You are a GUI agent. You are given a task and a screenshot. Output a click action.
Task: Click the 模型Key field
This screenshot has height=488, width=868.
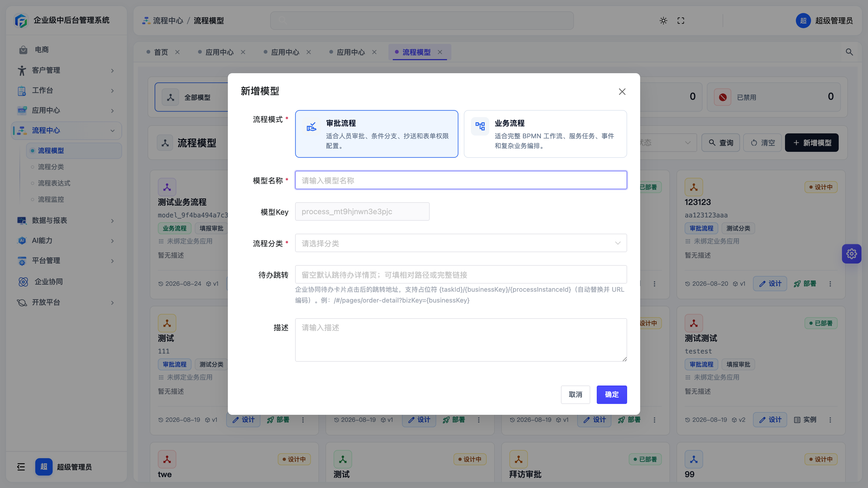[x=362, y=211]
